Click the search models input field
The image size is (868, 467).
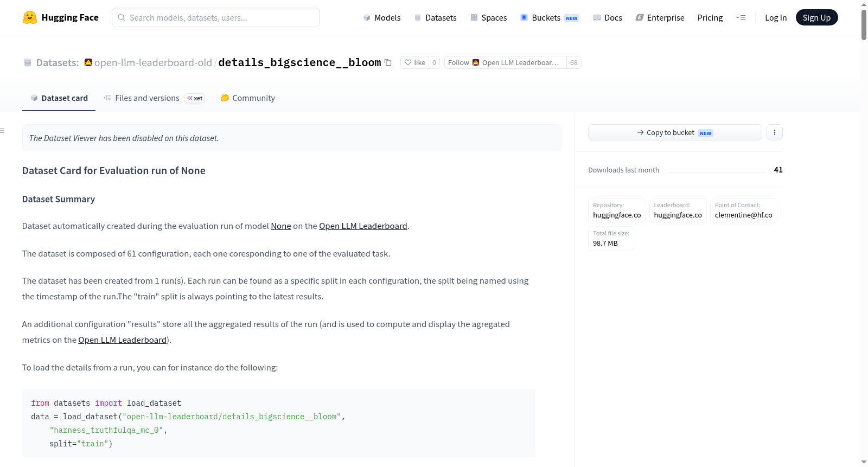(x=216, y=17)
